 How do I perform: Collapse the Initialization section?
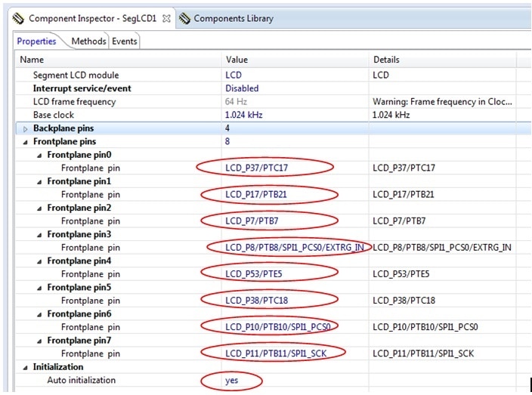coord(26,367)
